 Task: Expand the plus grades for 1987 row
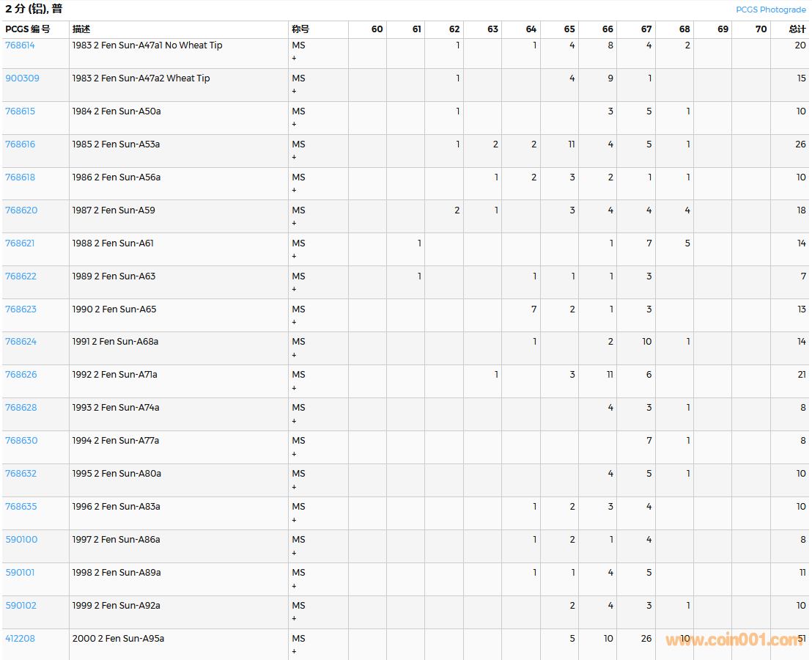(295, 223)
